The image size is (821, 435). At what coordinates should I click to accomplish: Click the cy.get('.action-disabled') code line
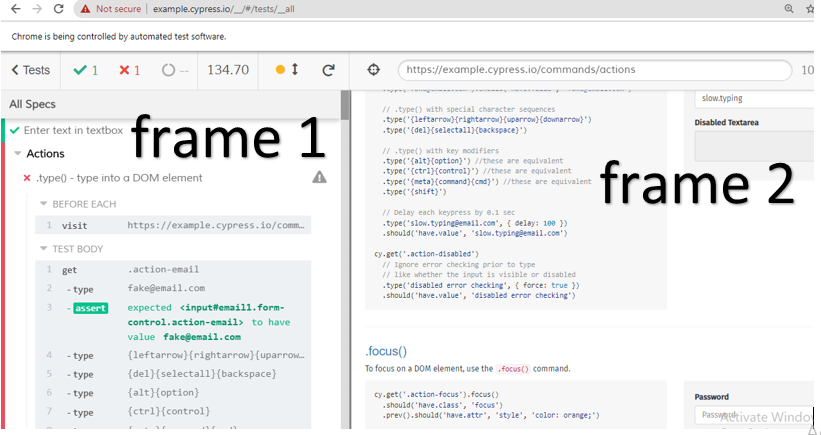[426, 254]
